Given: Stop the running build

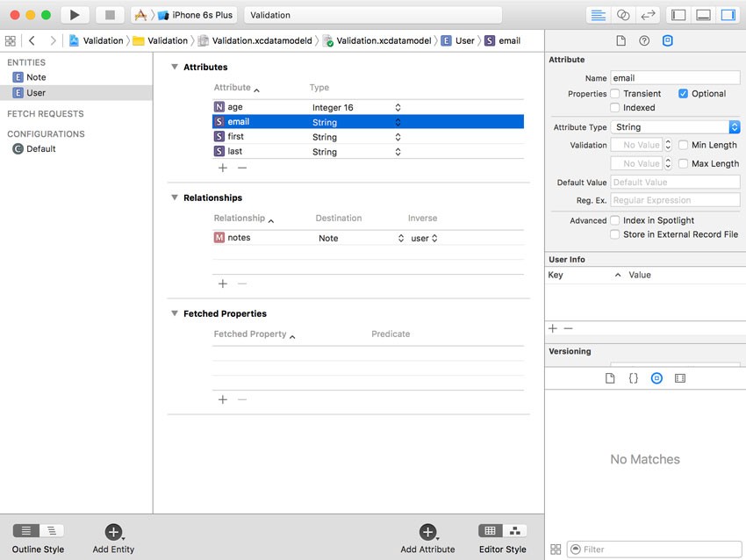Looking at the screenshot, I should click(x=110, y=15).
